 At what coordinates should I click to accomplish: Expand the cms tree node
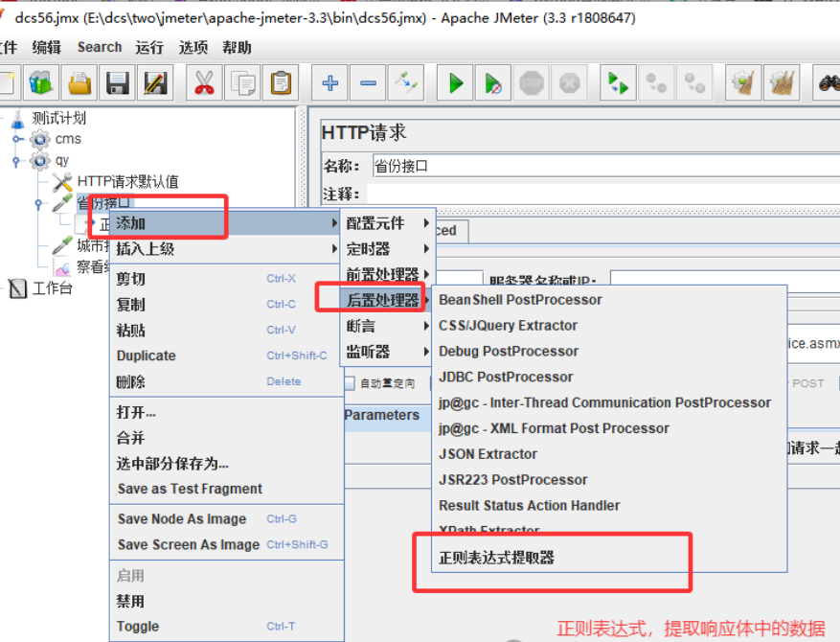pos(17,139)
